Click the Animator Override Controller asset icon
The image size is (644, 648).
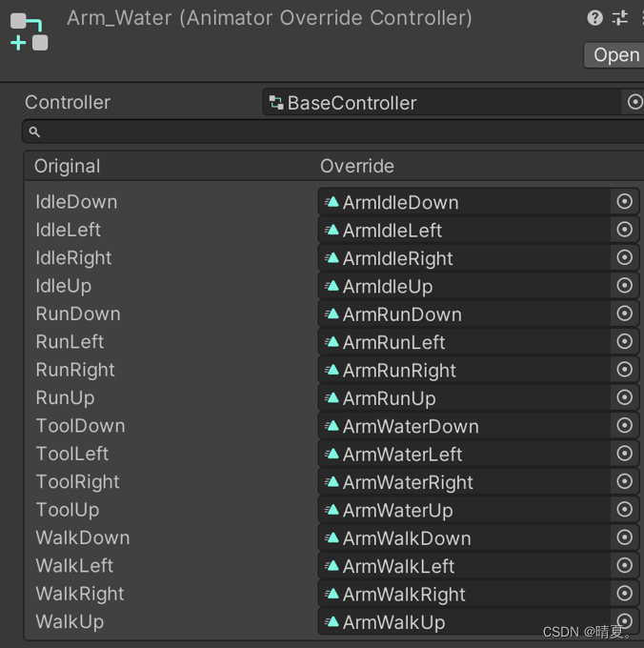pos(29,32)
